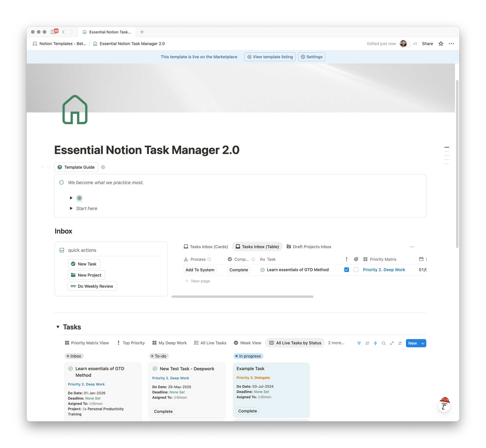
Task: Select the Week View tab
Action: [x=247, y=343]
